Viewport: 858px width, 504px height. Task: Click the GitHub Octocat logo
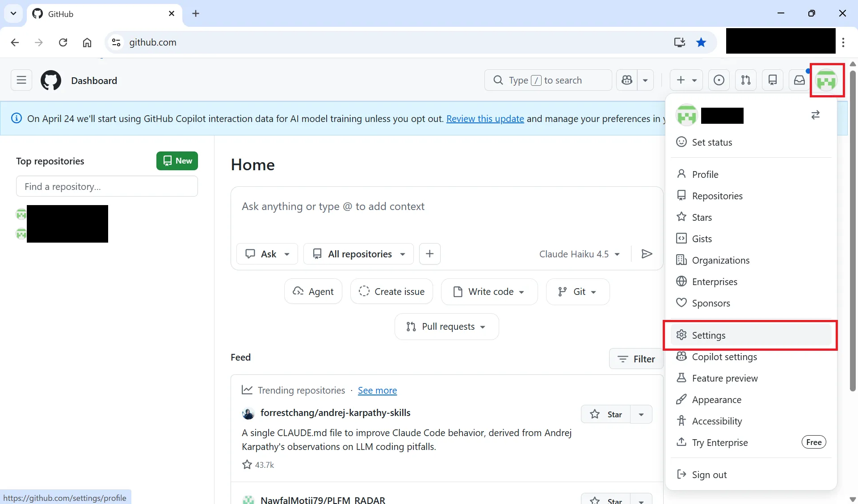(51, 80)
